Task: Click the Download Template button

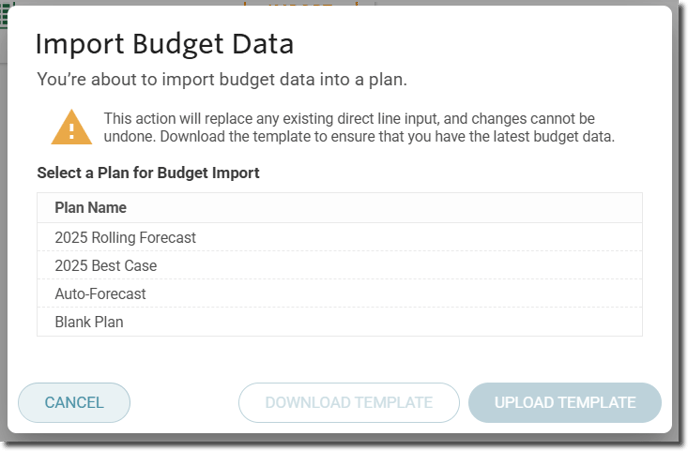Action: tap(349, 402)
